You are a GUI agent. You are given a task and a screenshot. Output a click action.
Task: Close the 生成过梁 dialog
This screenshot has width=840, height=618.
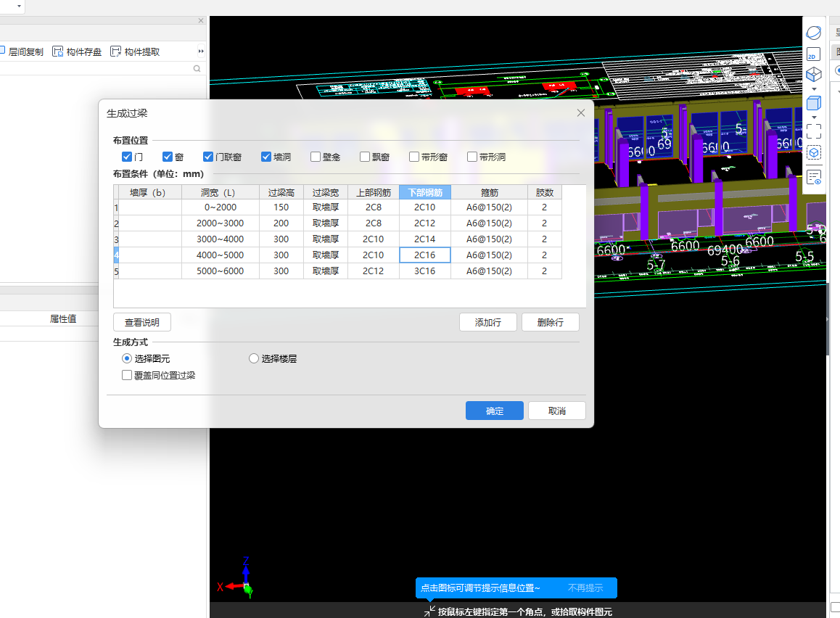pos(581,113)
